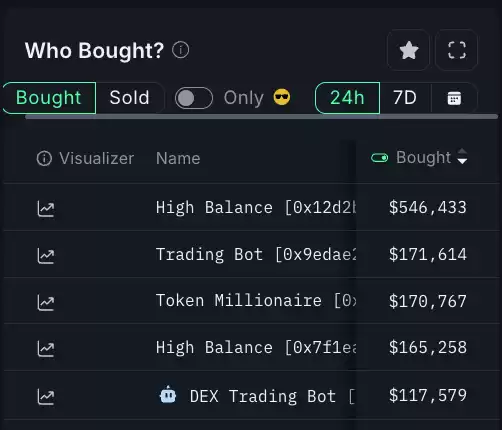The image size is (502, 430).
Task: Open visualizer chart for High Balance 0x12d2
Action: 46,209
